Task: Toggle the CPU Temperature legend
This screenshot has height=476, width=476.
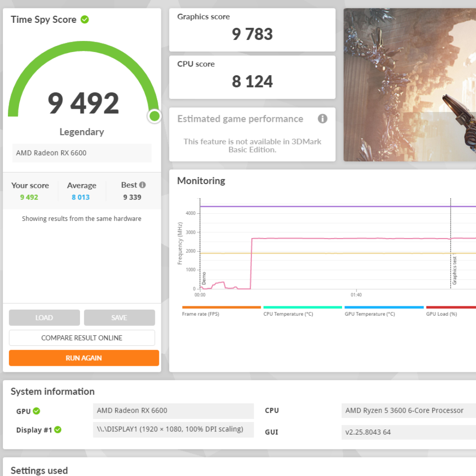Action: 303,311
